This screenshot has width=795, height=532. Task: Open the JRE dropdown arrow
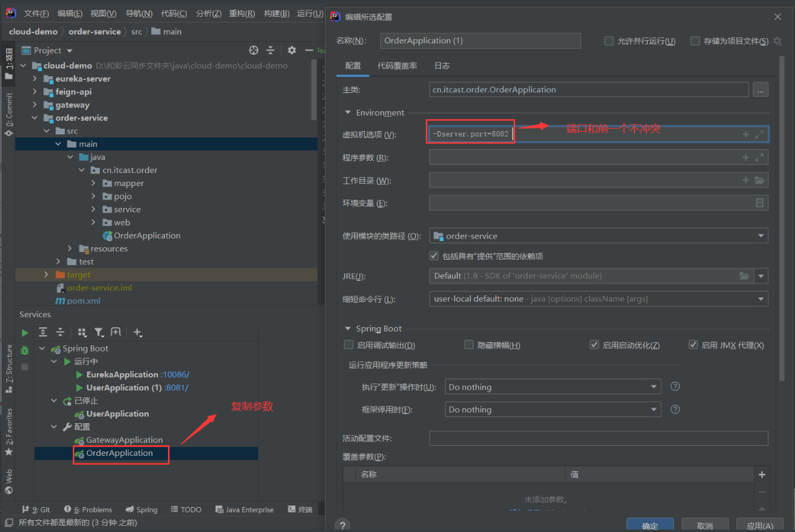(x=761, y=275)
